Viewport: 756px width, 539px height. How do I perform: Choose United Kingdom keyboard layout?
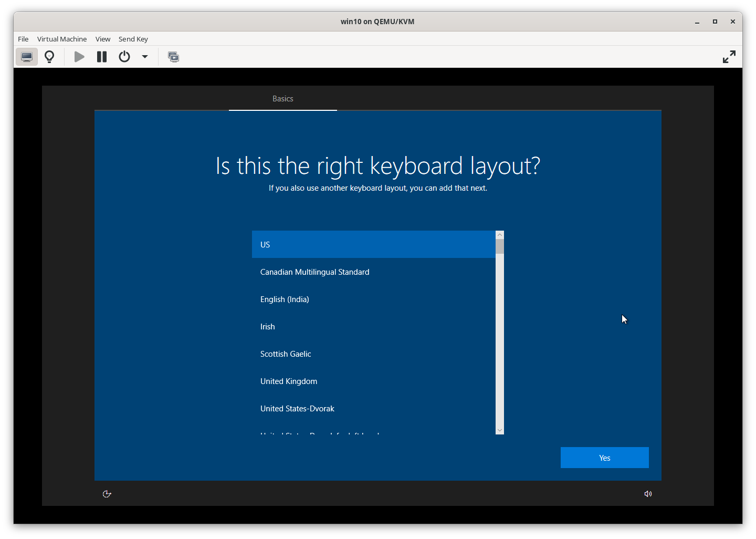coord(374,381)
